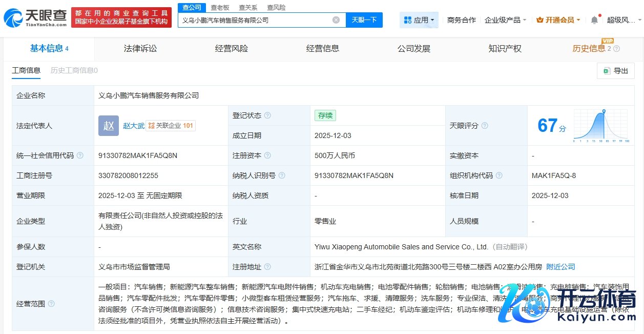The height and width of the screenshot is (334, 644).
Task: Click help icon next to 统一社会信用代码
Action: (80, 155)
